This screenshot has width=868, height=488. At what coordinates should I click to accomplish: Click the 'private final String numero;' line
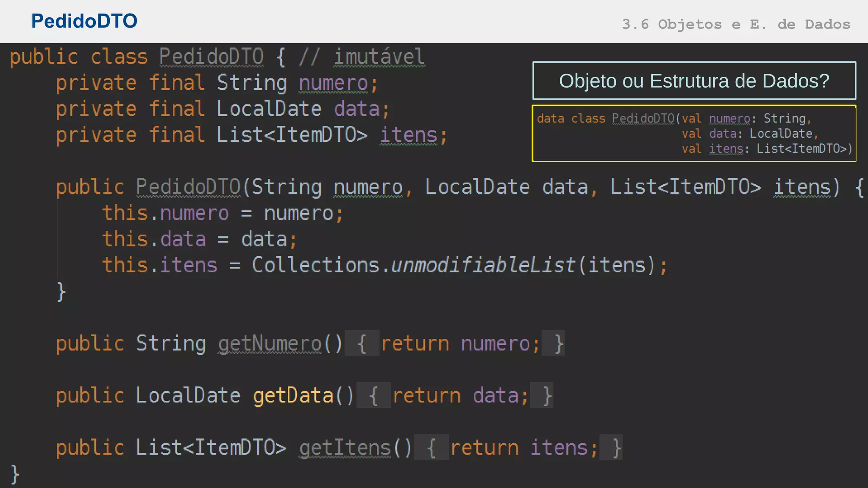[x=217, y=83]
